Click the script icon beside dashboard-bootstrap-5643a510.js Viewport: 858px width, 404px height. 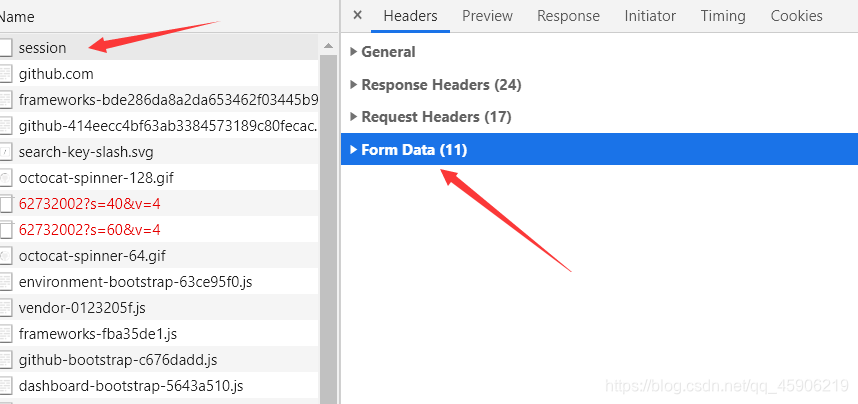click(x=5, y=386)
